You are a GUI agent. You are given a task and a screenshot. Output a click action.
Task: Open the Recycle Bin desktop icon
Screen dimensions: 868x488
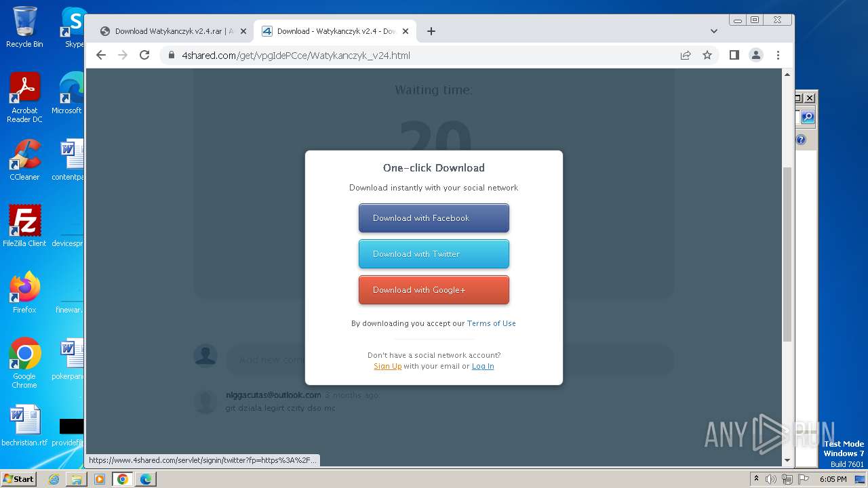[x=24, y=27]
